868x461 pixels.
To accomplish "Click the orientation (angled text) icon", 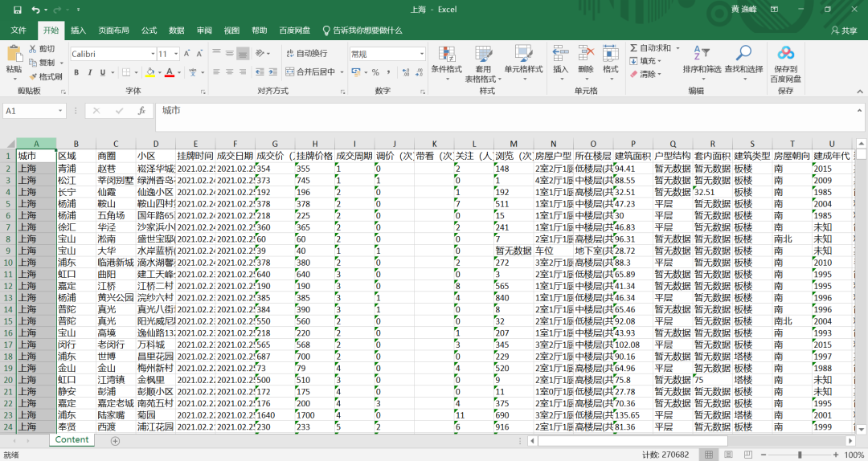I will (x=260, y=53).
